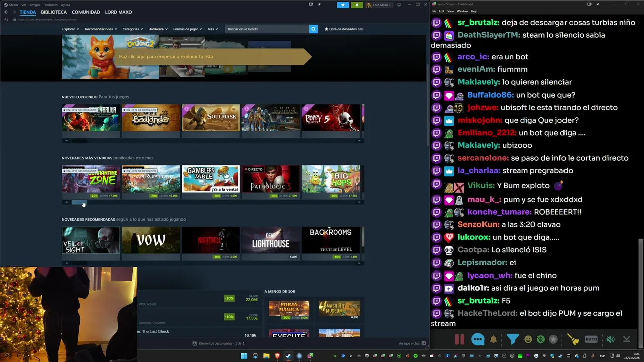This screenshot has width=644, height=362.
Task: Expand the Recomendaciones dropdown
Action: 101,29
